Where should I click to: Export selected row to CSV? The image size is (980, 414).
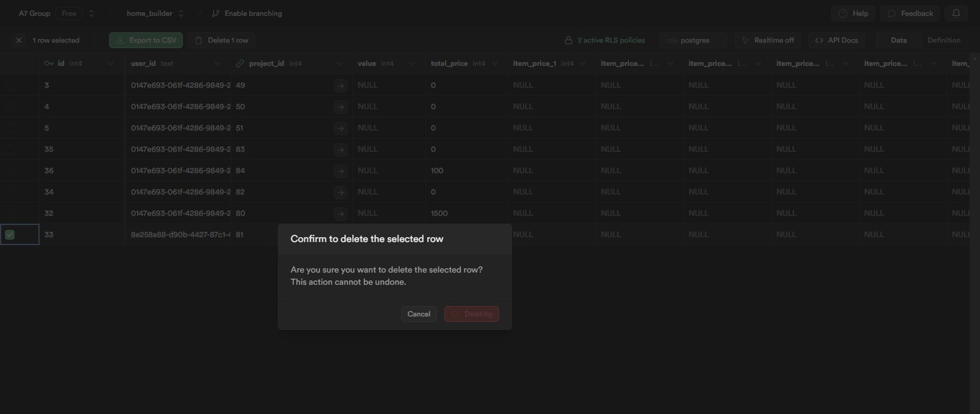146,40
